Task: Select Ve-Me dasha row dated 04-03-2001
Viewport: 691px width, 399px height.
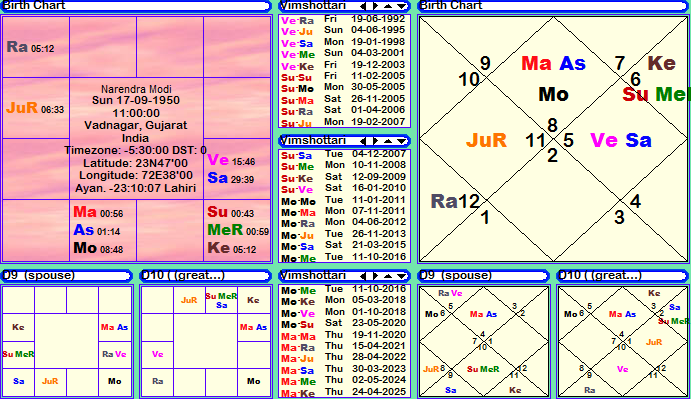Action: [x=343, y=54]
